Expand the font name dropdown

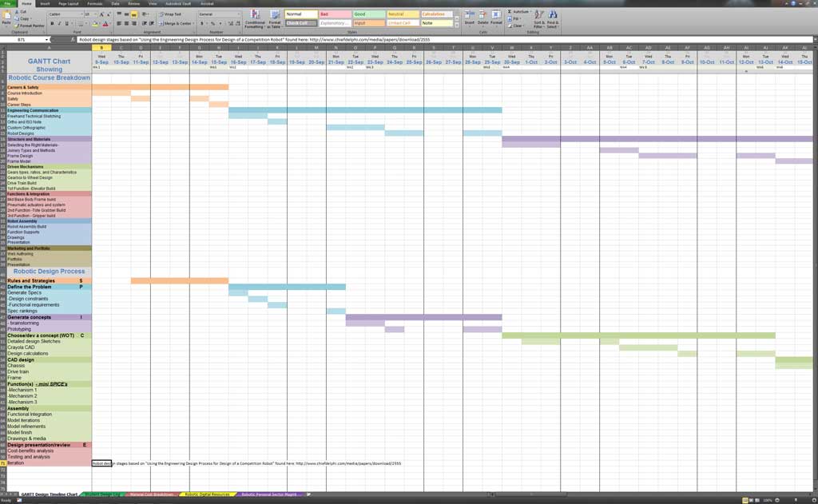pos(81,14)
